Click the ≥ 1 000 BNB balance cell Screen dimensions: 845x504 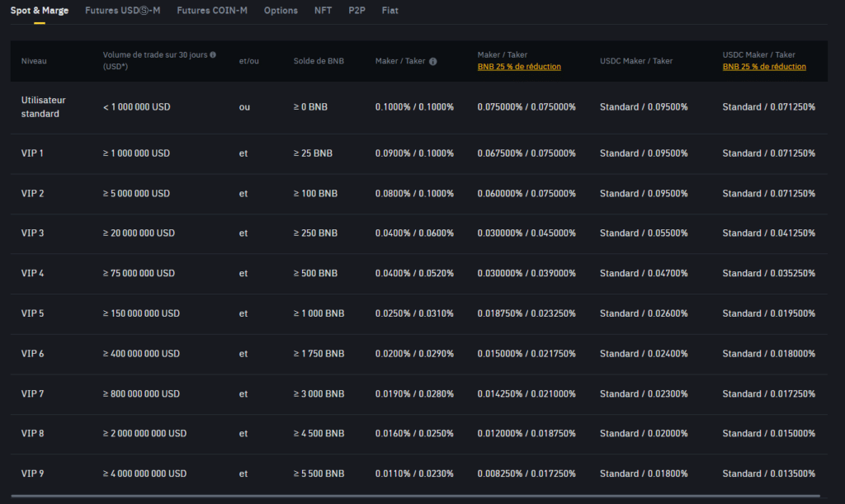[x=319, y=313]
